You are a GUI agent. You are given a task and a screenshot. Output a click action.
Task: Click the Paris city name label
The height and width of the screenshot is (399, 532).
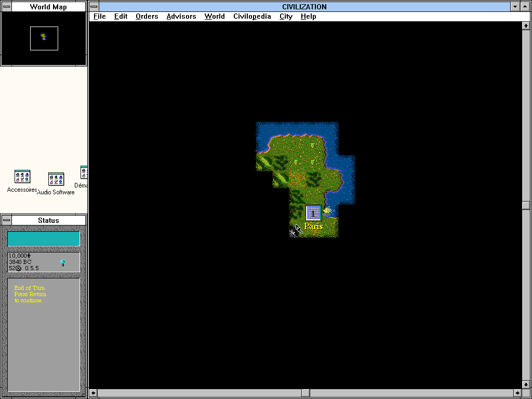[x=313, y=226]
